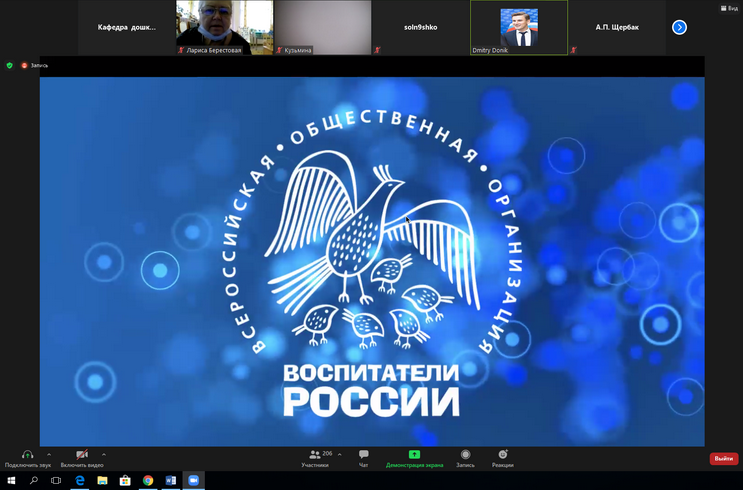
Task: Leave meeting with Выйти button
Action: [x=724, y=459]
